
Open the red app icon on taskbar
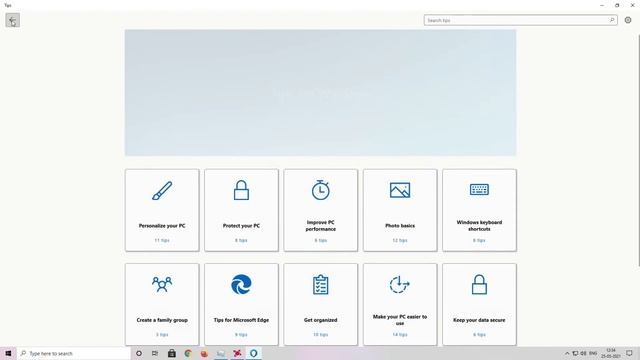(x=237, y=353)
